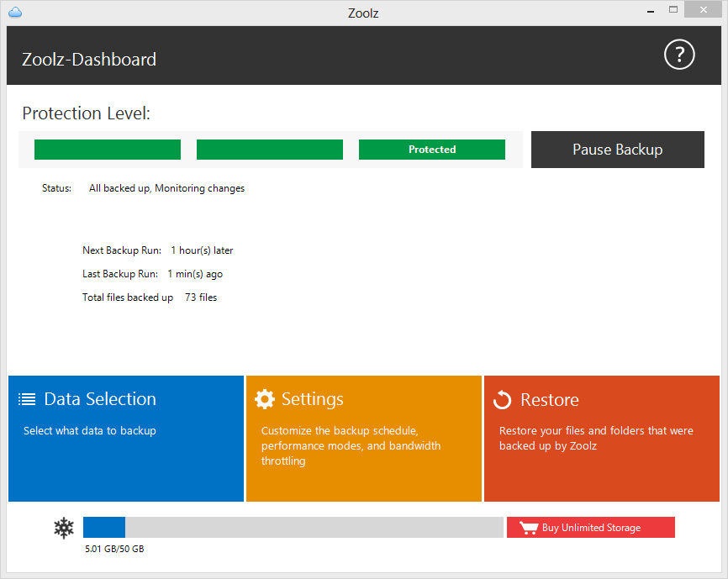Click 'Total files backed up' label
Screen dimensions: 728x579
point(128,297)
